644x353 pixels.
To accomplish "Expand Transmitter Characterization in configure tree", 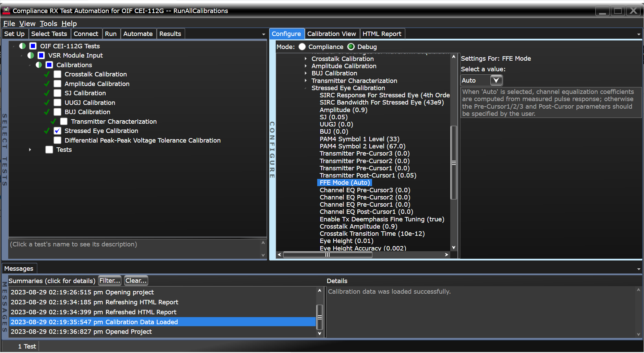I will [x=306, y=81].
